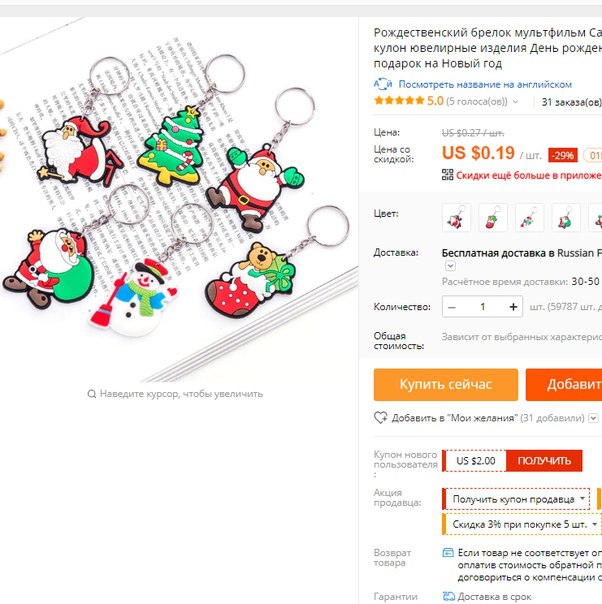Open the 'Получить купон продавца' dropdown

click(516, 499)
